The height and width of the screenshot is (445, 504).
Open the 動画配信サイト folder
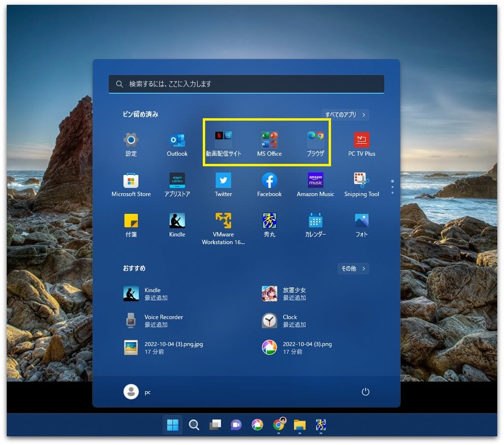(x=223, y=144)
